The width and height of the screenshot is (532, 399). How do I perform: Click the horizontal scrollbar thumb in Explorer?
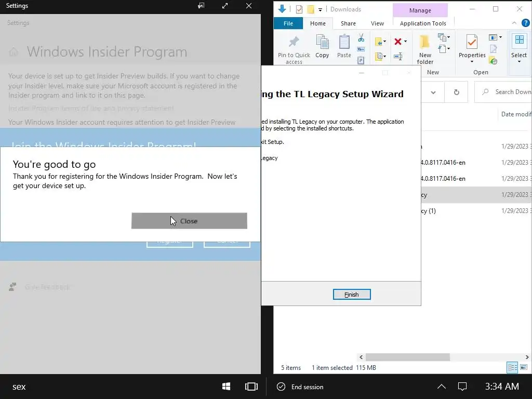pos(407,357)
